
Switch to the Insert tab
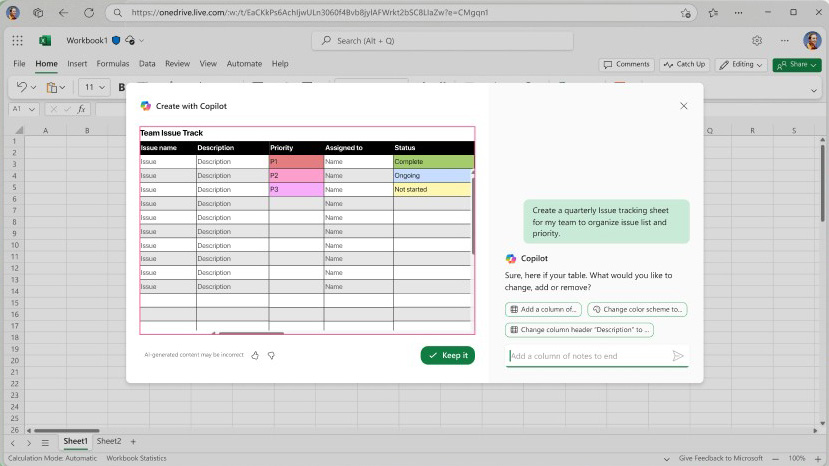tap(77, 63)
